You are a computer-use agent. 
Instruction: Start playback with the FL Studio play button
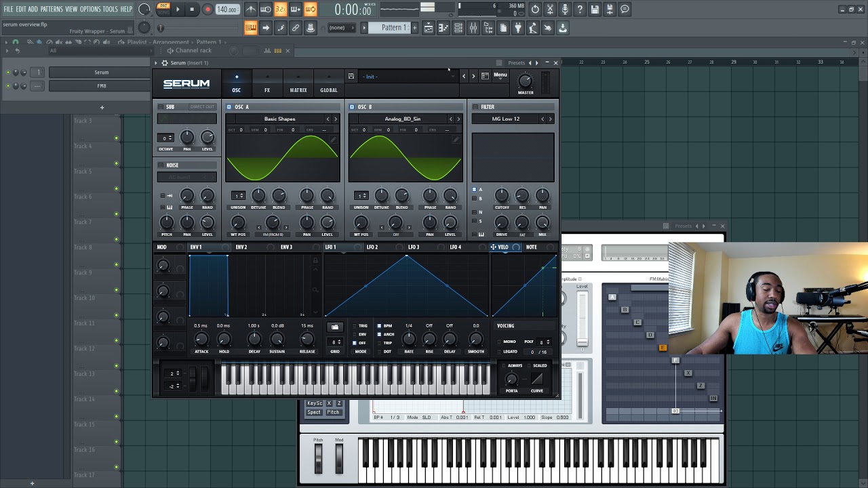pos(178,9)
